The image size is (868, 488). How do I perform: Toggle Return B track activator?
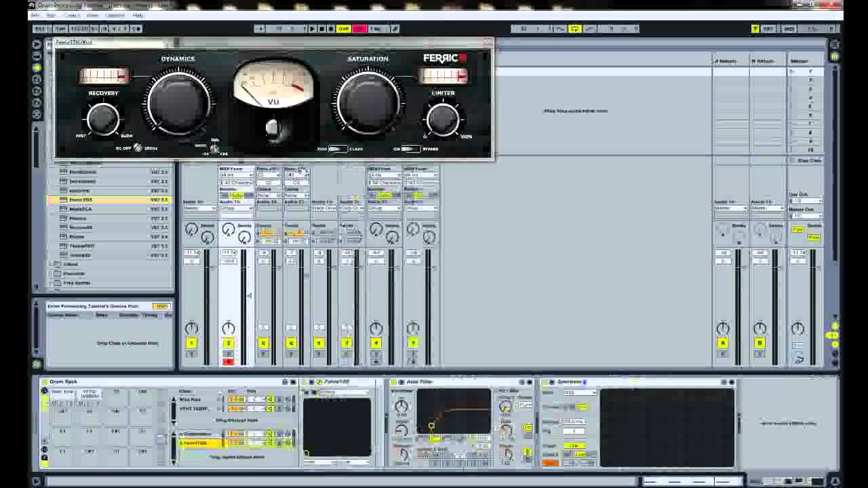(759, 343)
